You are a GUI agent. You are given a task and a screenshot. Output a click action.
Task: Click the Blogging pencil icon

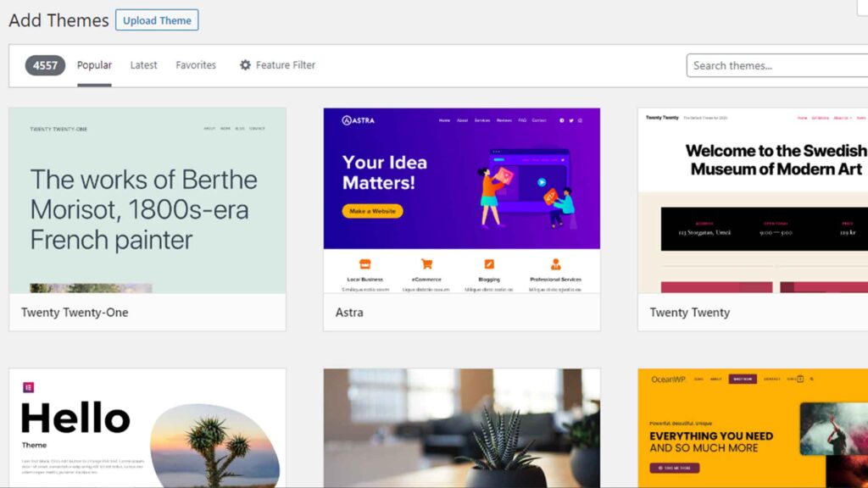489,264
